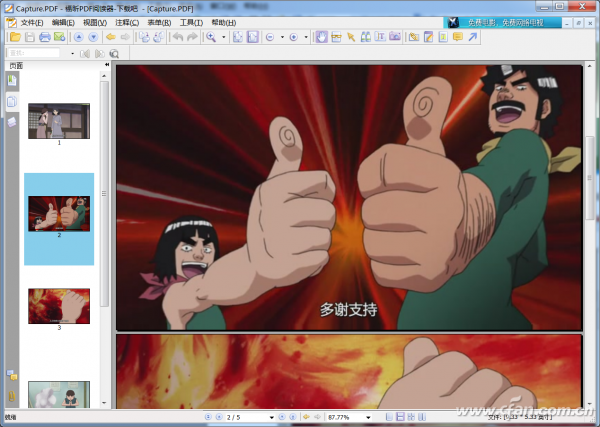Toggle continuous page layout in status bar
600x427 pixels.
[400, 417]
